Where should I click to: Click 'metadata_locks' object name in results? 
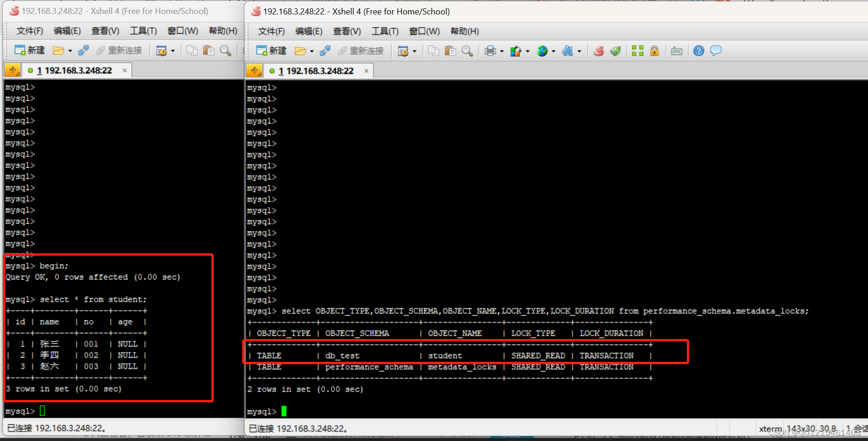tap(462, 366)
